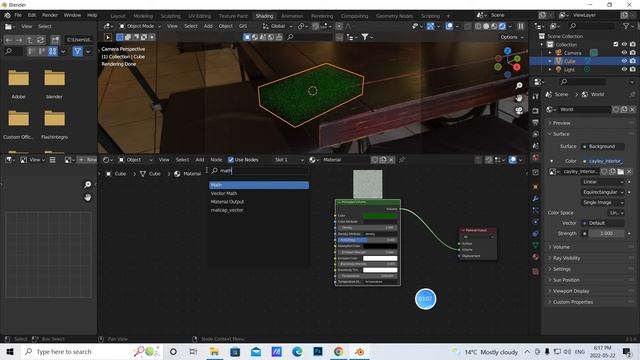Open Node menu in node editor header

tap(216, 160)
